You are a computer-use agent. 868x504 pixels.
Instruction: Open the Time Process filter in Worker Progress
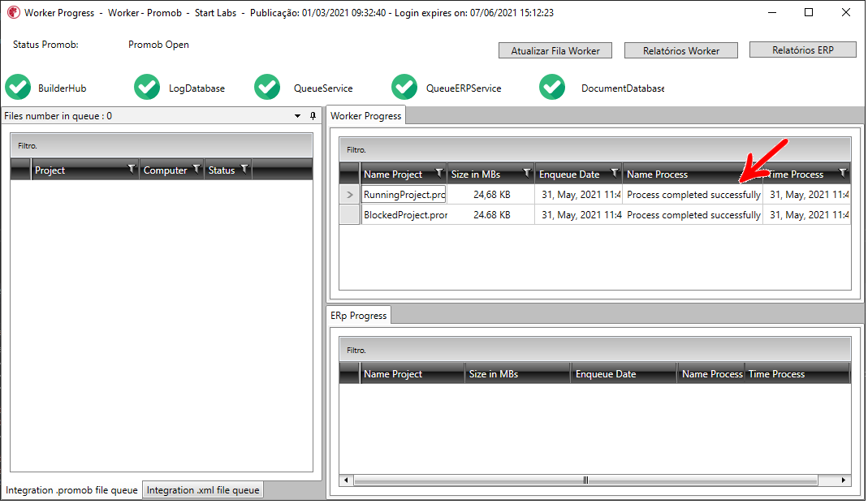(843, 173)
